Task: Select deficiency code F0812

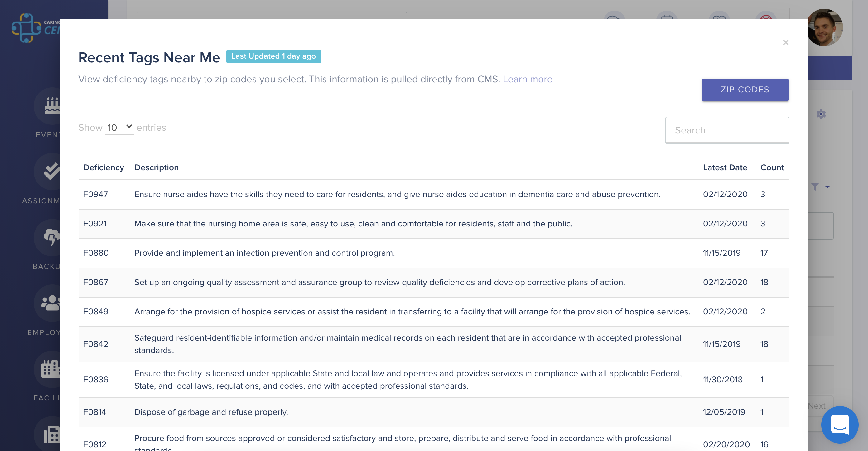Action: (x=94, y=444)
